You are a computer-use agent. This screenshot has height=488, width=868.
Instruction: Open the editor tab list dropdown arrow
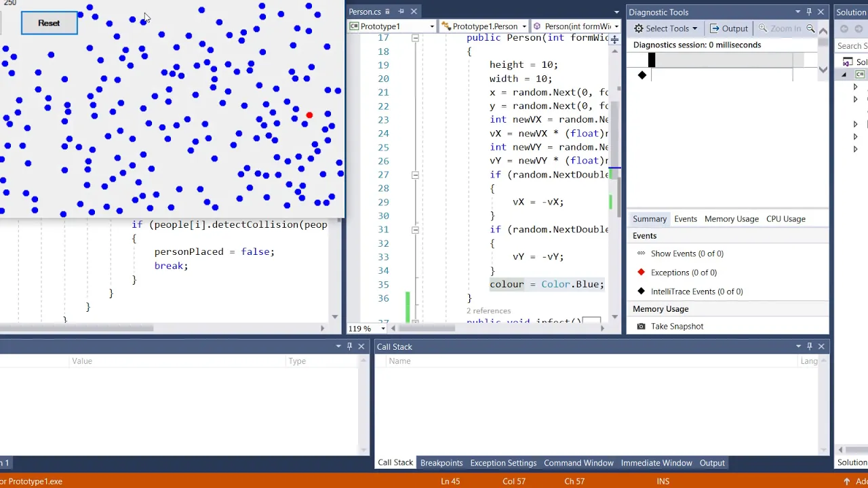616,12
